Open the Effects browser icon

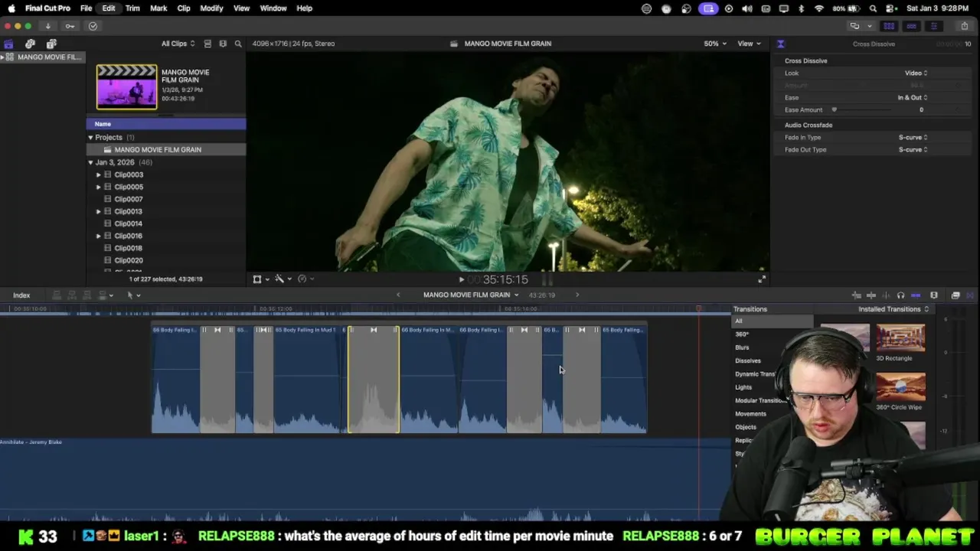955,295
